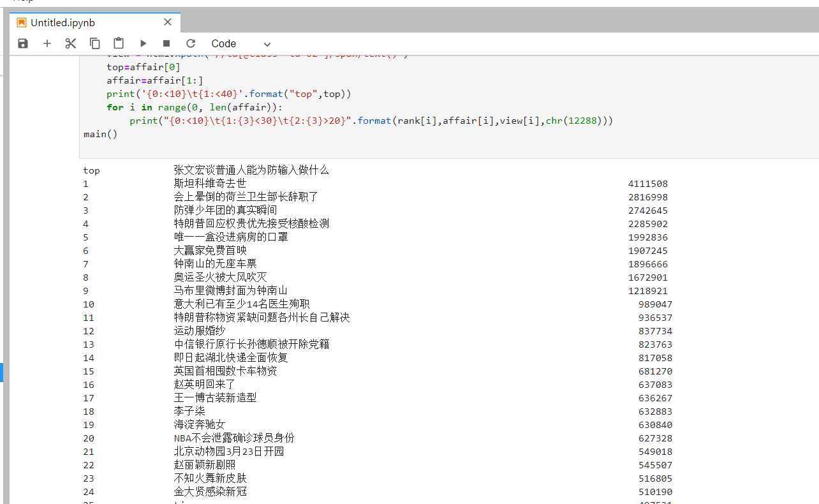Click the top=affair[0] code line
Viewport: 819px width, 504px height.
(144, 67)
